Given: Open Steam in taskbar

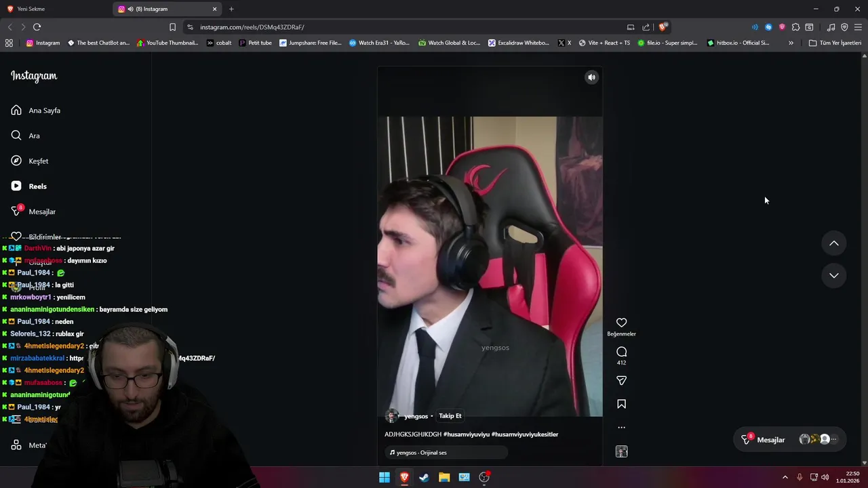Looking at the screenshot, I should click(x=424, y=477).
